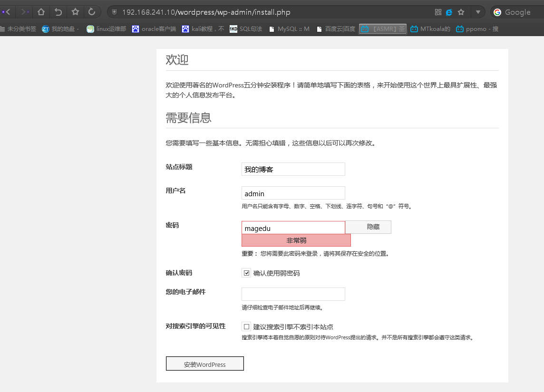Bookmark page with left toolbar star icon
Viewport: 544px width, 392px height.
coord(75,12)
